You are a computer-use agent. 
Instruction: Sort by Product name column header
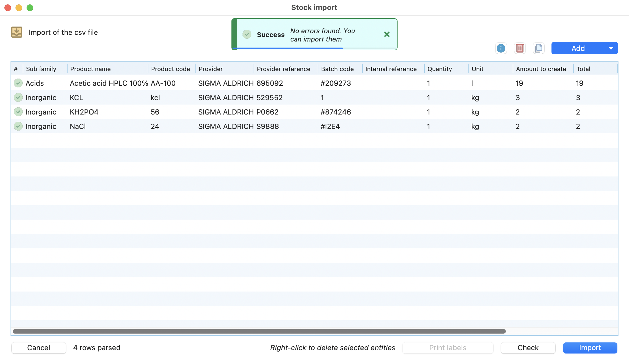pos(107,69)
